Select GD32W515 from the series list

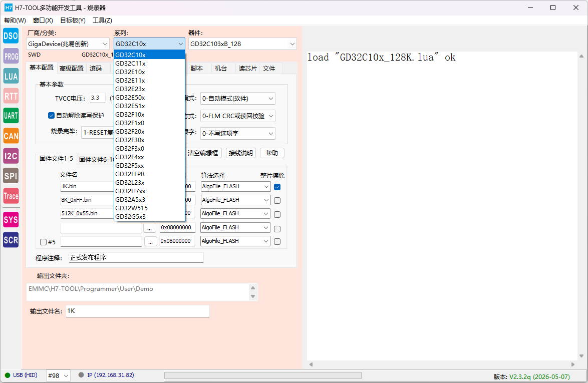[x=149, y=208]
